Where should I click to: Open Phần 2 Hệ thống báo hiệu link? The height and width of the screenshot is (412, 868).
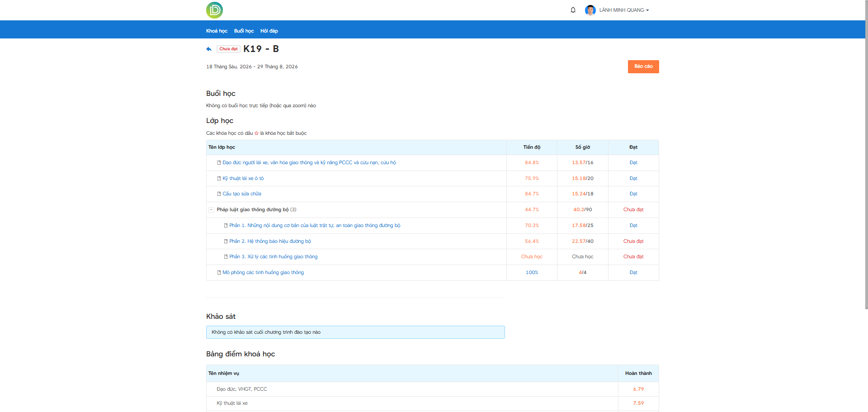click(x=270, y=242)
